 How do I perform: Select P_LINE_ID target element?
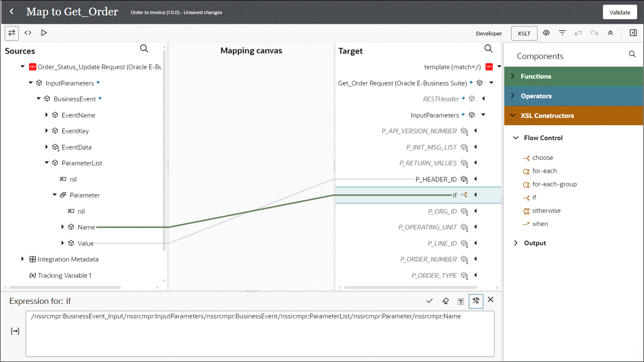(x=442, y=244)
